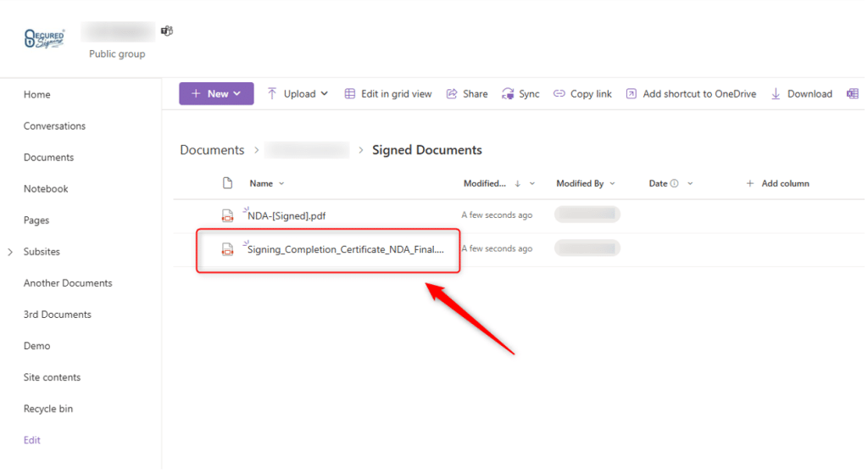Viewport: 868px width, 474px height.
Task: Open the Subsites navigation item
Action: 42,251
